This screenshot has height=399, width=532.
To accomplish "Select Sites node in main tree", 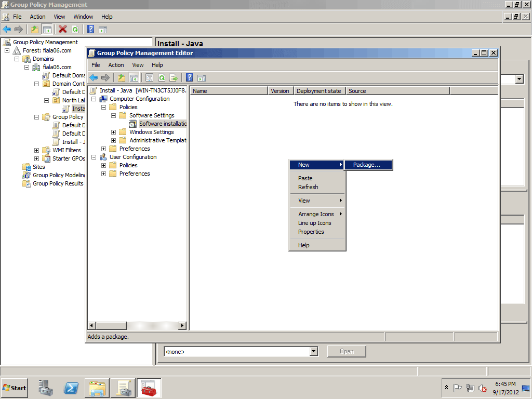I will click(38, 167).
